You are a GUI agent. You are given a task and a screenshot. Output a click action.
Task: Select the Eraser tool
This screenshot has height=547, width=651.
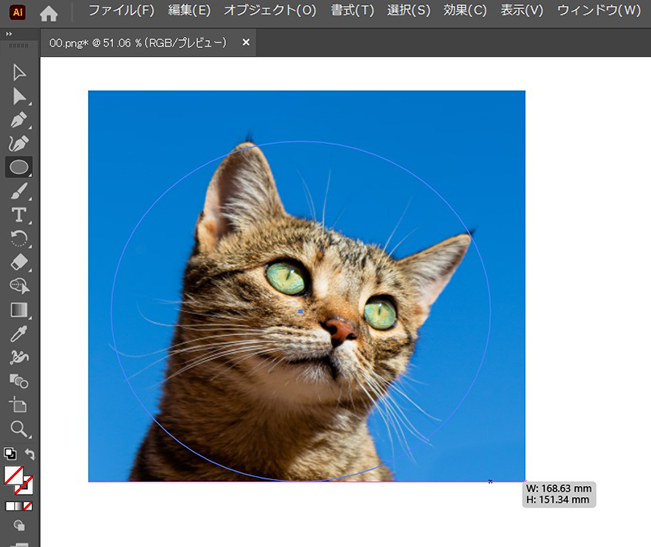click(19, 262)
